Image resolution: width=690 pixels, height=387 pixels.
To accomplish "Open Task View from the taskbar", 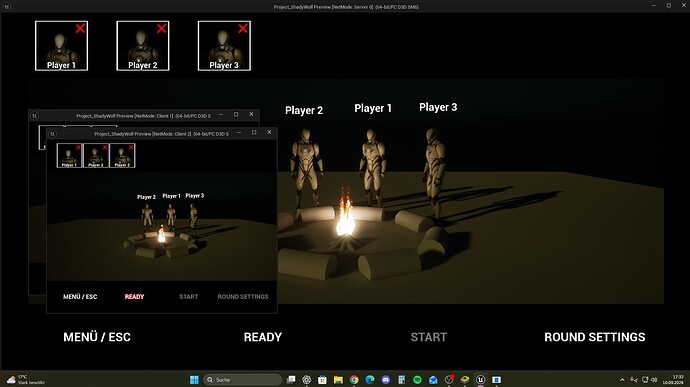I will [x=291, y=380].
